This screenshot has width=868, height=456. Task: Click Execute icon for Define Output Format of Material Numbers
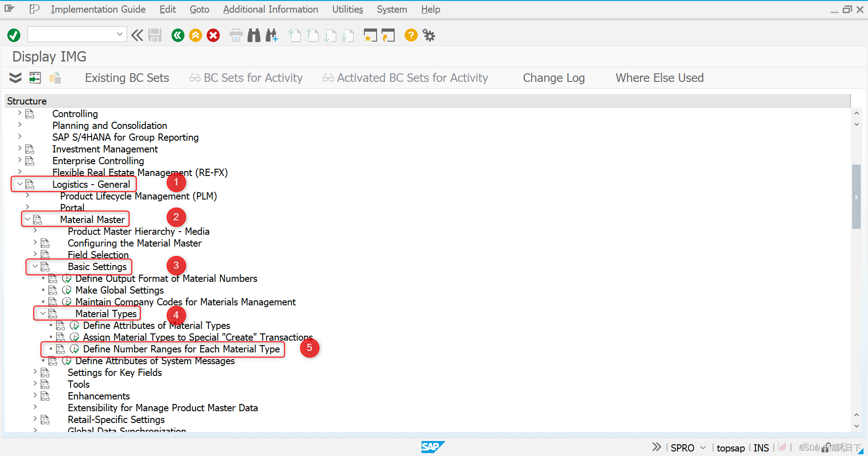(x=67, y=279)
